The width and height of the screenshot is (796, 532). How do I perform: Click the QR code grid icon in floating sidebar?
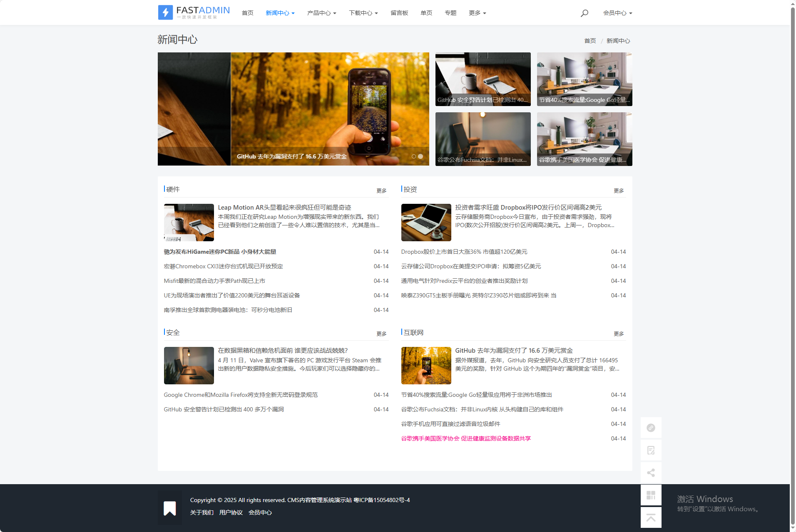(x=651, y=495)
